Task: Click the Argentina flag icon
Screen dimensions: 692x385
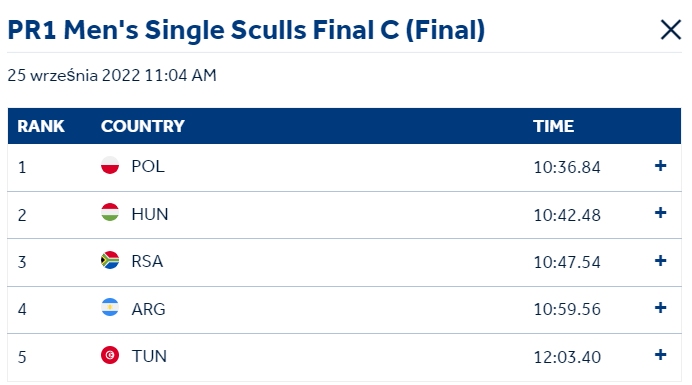Action: coord(110,307)
